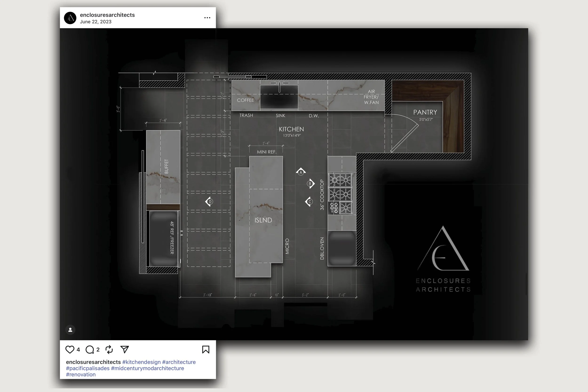
Task: Open the three-dots options menu
Action: [x=207, y=18]
